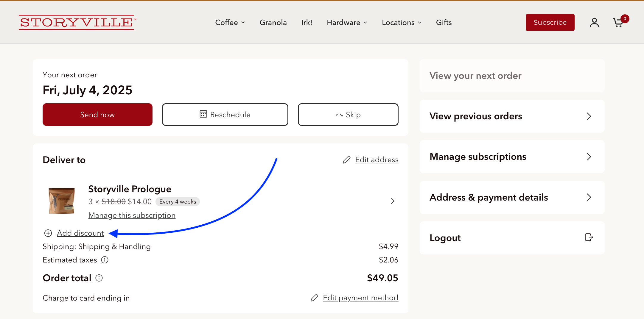Viewport: 644px width, 319px height.
Task: Click chevron on Address & payment details
Action: 589,197
